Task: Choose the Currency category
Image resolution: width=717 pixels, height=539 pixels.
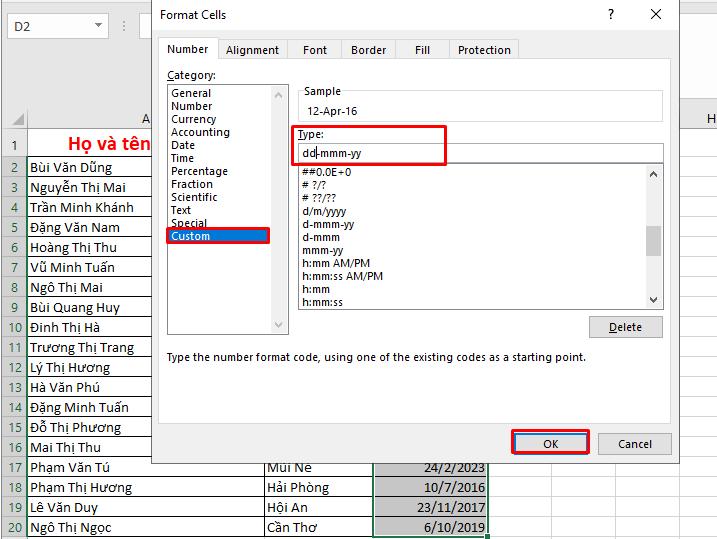Action: tap(193, 119)
